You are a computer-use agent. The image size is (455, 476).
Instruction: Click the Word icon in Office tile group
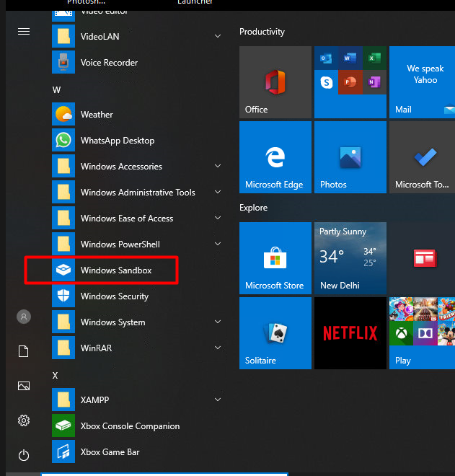pyautogui.click(x=350, y=58)
